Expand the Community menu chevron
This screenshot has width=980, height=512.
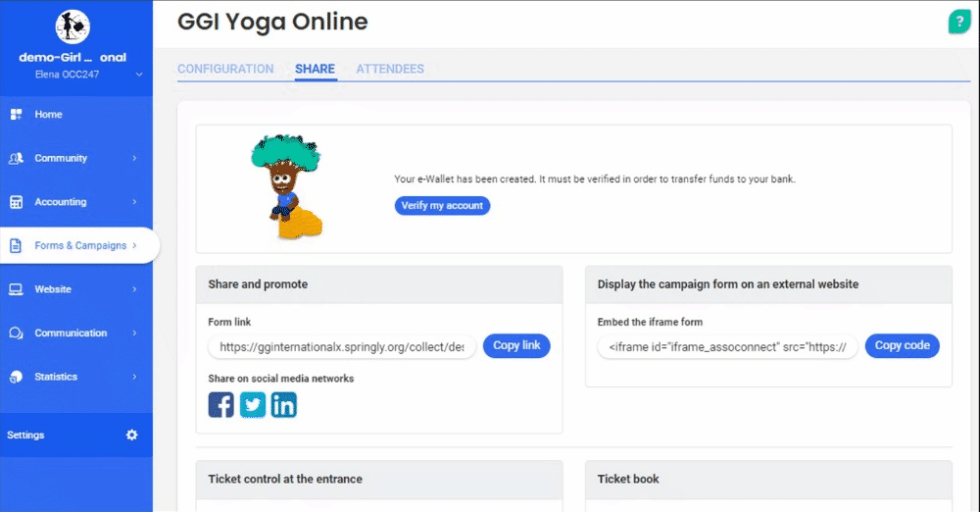tap(134, 158)
